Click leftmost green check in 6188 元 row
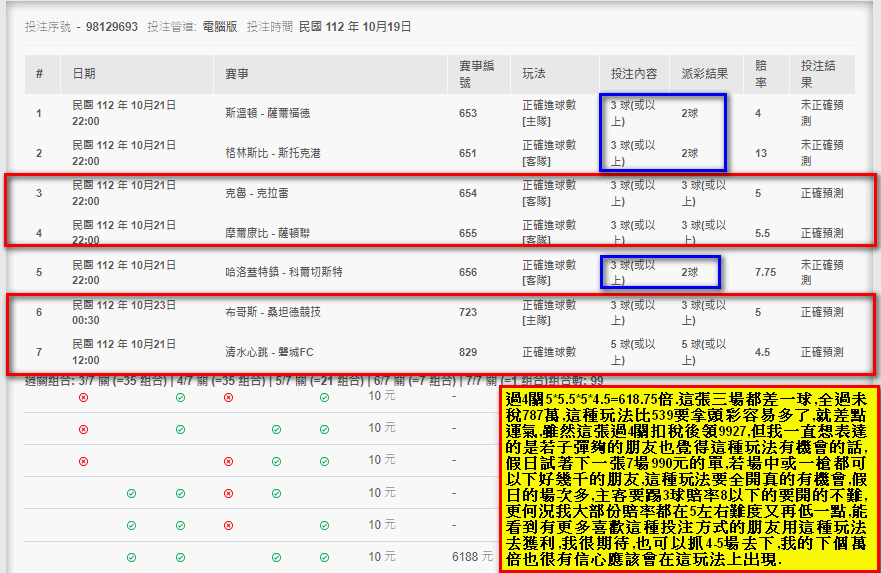This screenshot has height=573, width=881. 131,557
